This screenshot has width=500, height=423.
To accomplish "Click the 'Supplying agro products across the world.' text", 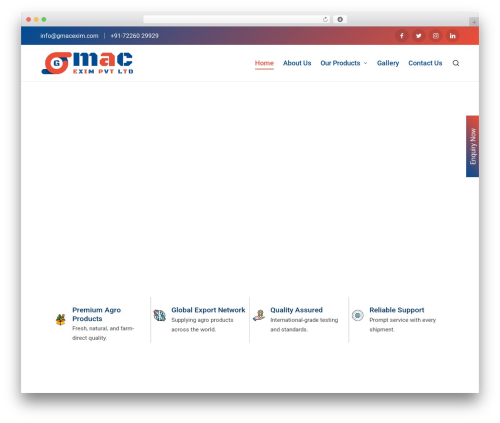I will (x=202, y=325).
